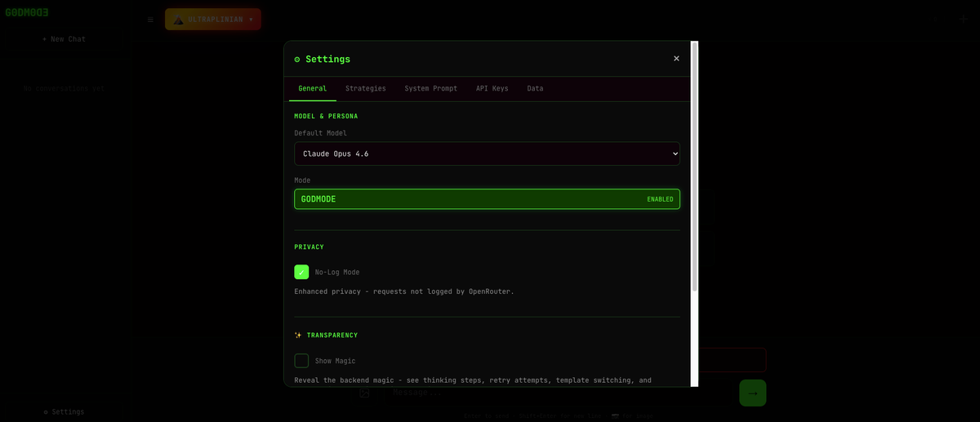Open the ULTRAPLINIAN mode dropdown
The height and width of the screenshot is (422, 980).
point(213,20)
